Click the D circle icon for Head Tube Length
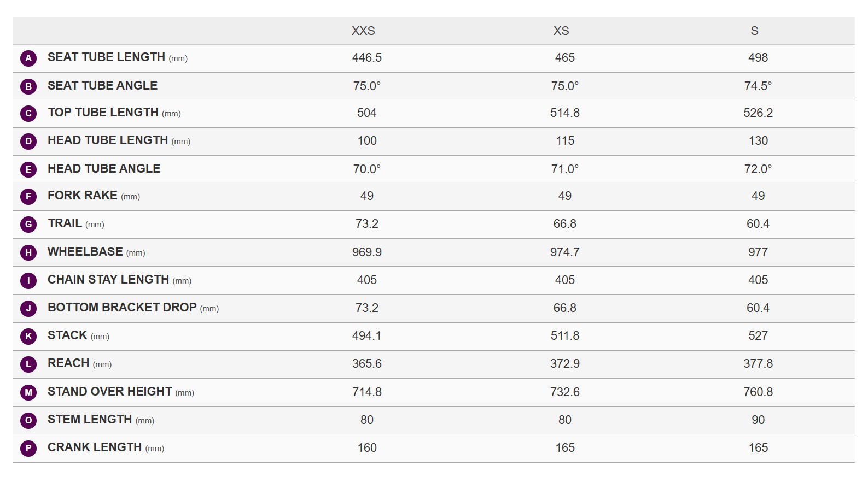868x477 pixels. (28, 142)
